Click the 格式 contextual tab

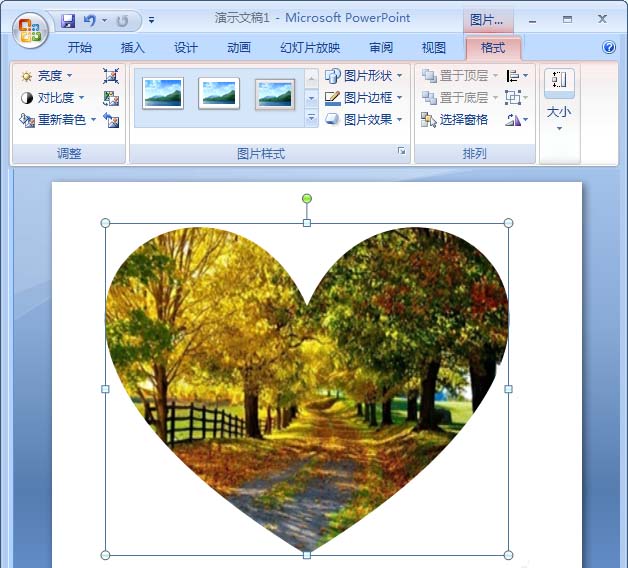(x=493, y=48)
